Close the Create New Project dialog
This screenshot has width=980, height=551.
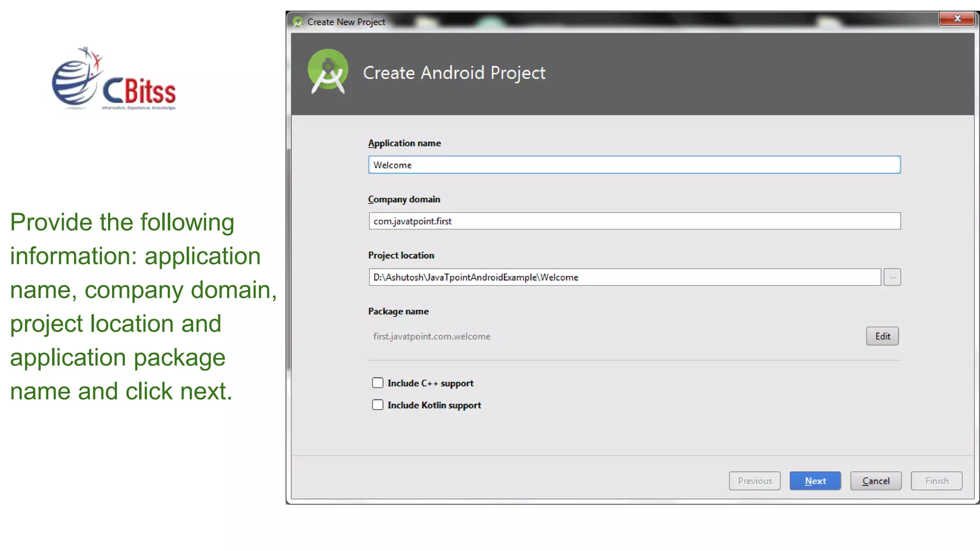click(x=957, y=19)
